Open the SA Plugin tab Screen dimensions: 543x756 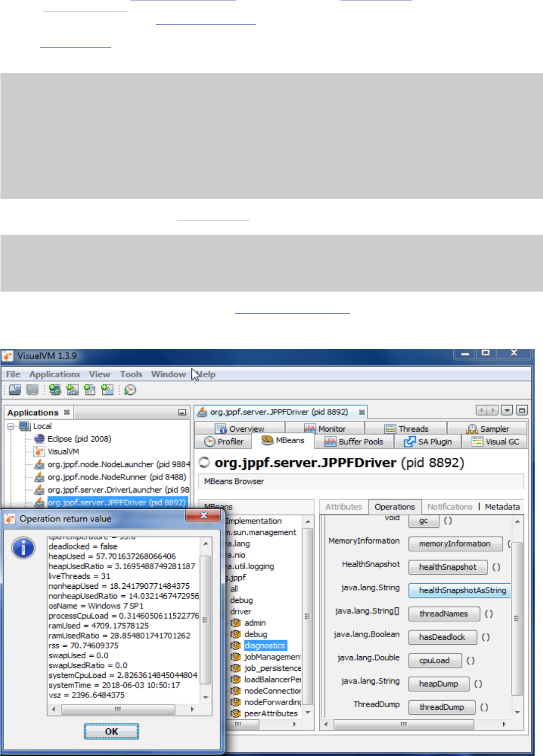coord(428,442)
